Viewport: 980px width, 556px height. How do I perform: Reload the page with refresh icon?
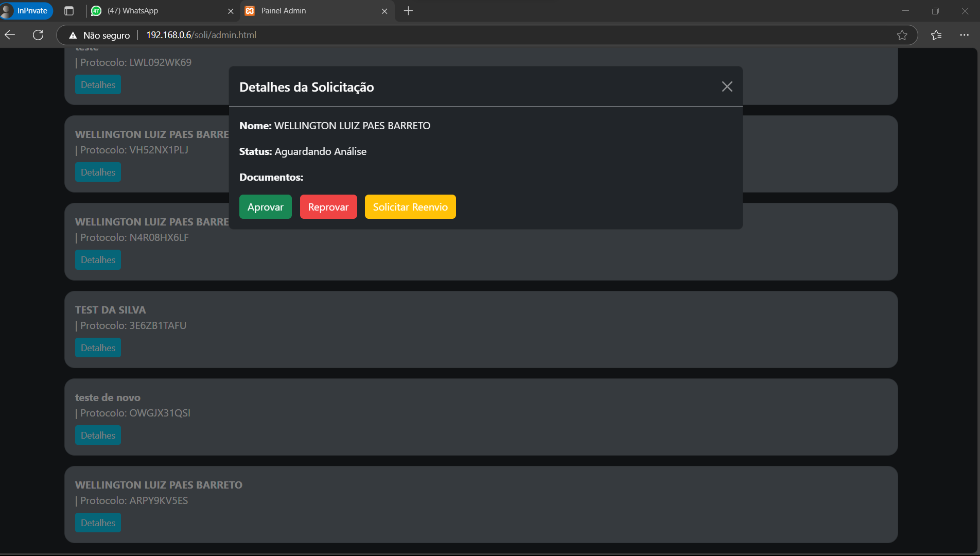[38, 35]
